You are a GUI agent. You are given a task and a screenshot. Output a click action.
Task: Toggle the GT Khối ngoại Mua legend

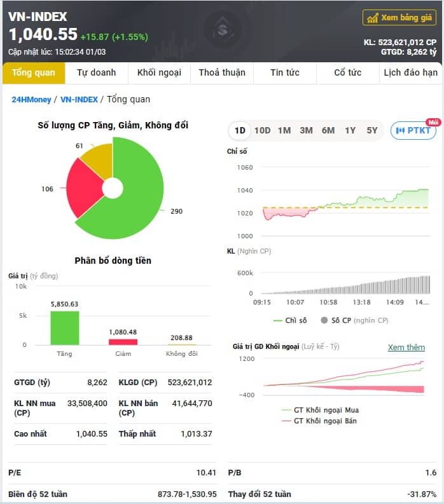point(320,410)
